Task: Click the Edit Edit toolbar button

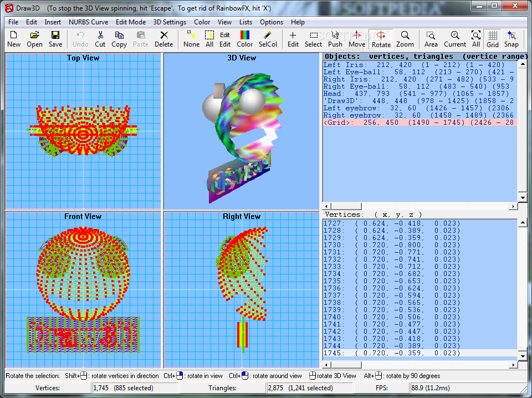Action: coord(224,39)
